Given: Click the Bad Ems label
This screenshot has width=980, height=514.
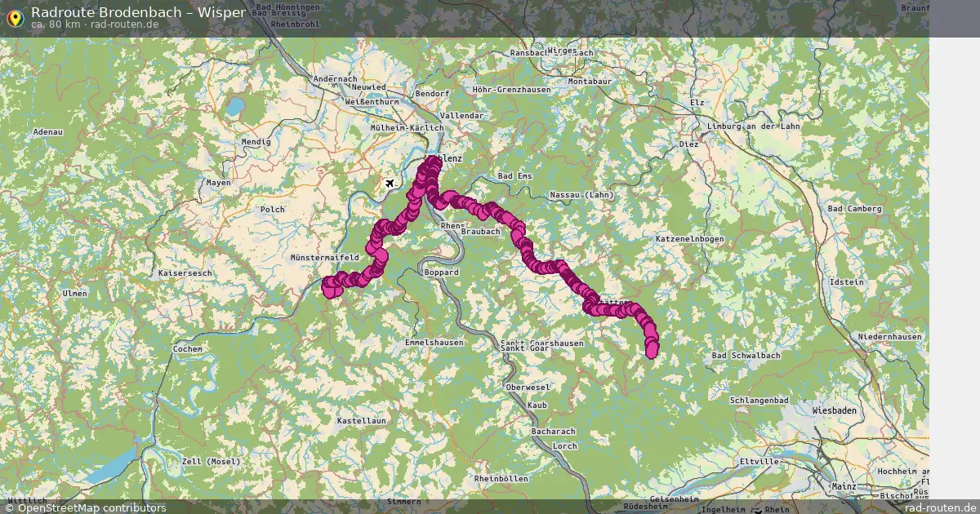Looking at the screenshot, I should (514, 176).
